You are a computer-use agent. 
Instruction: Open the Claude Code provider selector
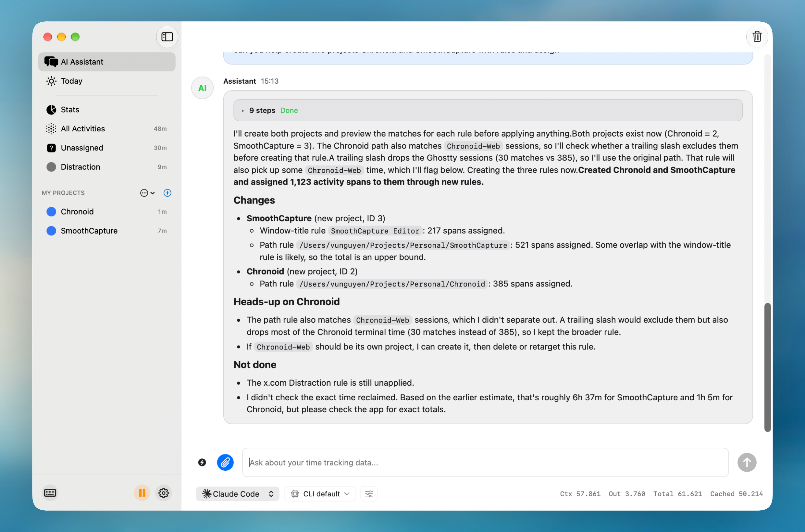pos(237,493)
